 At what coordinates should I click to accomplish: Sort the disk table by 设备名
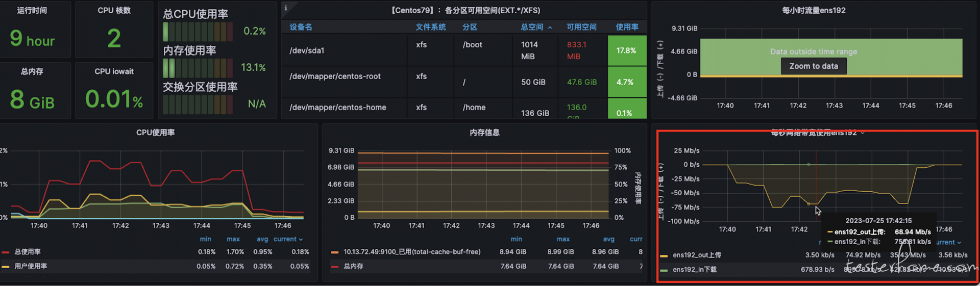coord(301,27)
